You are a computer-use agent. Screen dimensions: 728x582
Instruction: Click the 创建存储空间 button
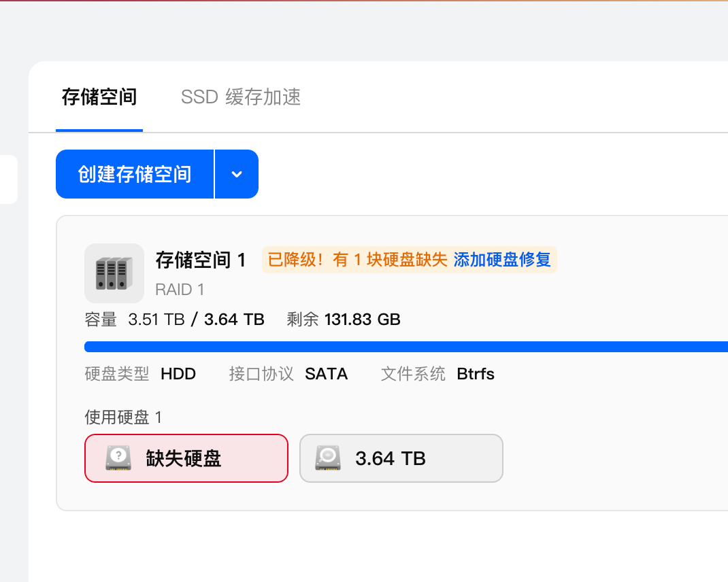coord(135,174)
